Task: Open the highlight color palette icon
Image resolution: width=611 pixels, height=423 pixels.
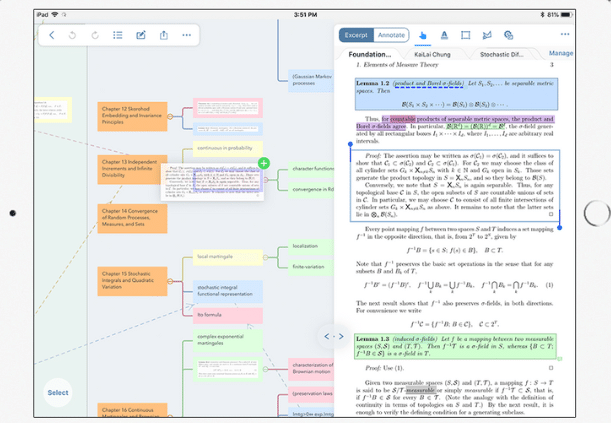Action: coord(508,35)
